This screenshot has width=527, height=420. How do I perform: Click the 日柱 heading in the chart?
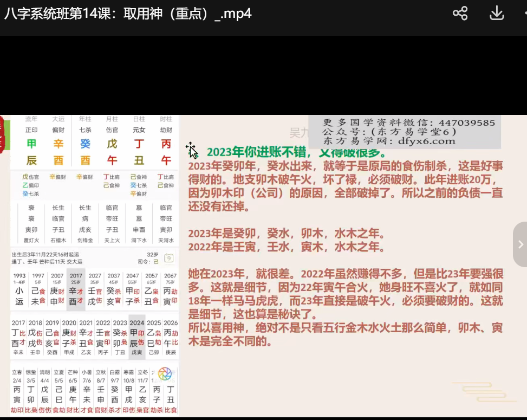[x=139, y=119]
